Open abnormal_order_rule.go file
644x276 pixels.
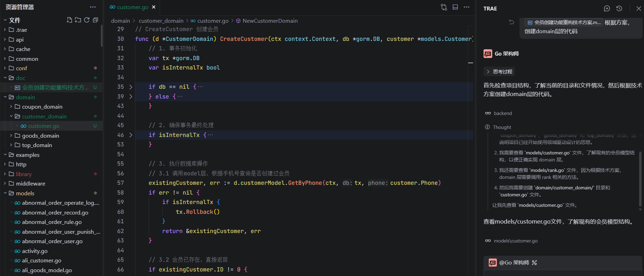[51, 222]
